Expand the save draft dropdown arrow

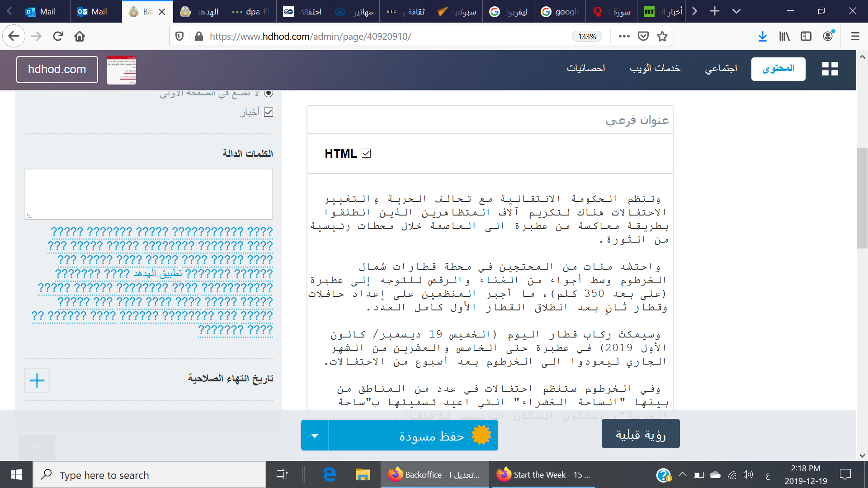pyautogui.click(x=315, y=436)
